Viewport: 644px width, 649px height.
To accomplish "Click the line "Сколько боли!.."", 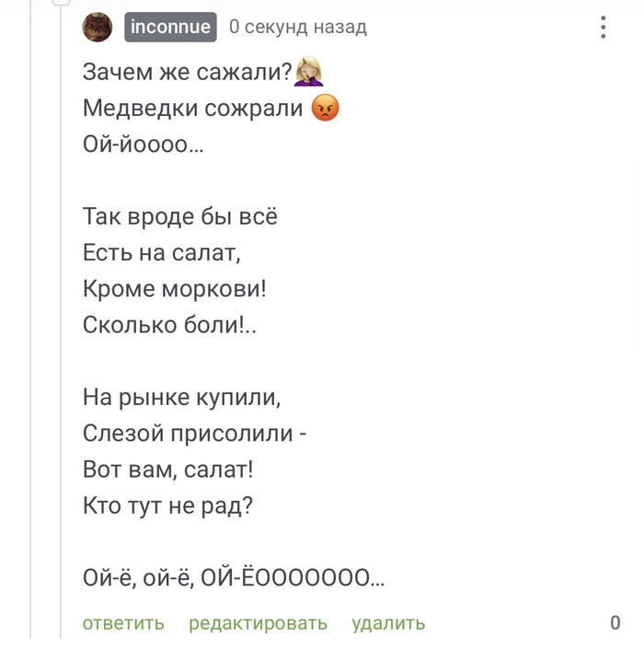I will pyautogui.click(x=172, y=325).
